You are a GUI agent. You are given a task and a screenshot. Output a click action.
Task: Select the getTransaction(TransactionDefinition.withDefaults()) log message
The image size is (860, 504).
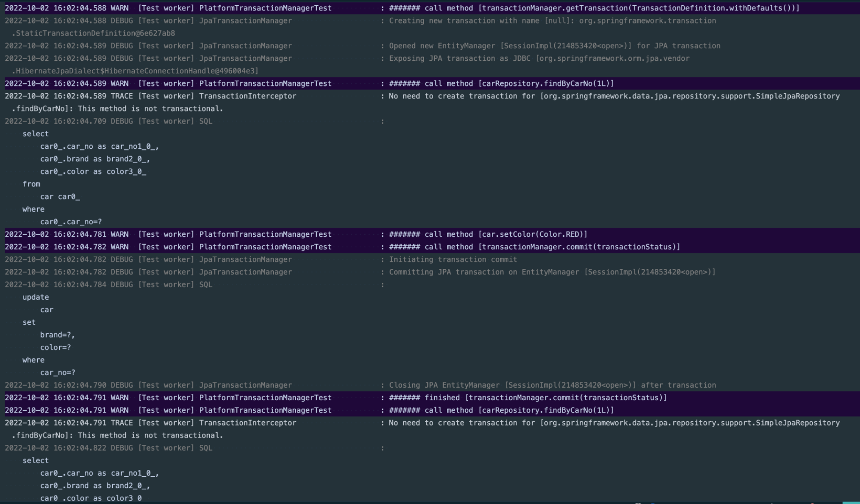(594, 8)
